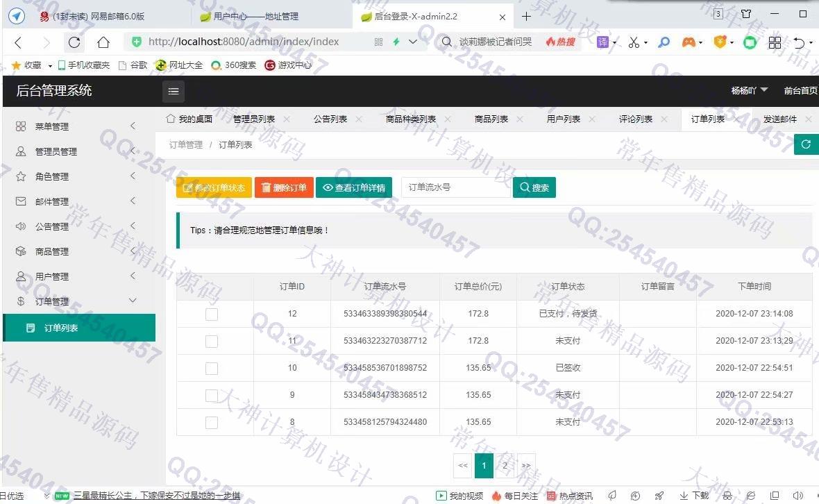The height and width of the screenshot is (504, 819).
Task: Click the scissors screenshot tool icon
Action: click(x=634, y=42)
